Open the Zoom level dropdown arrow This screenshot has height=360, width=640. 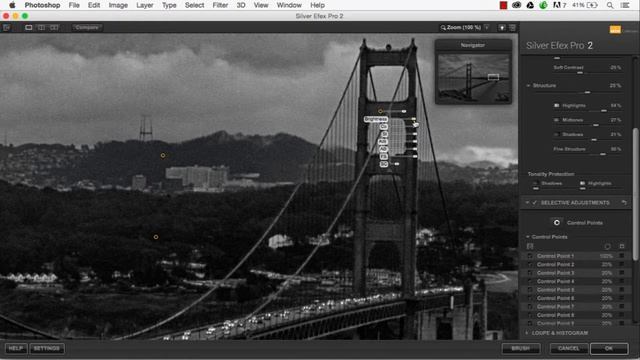487,28
